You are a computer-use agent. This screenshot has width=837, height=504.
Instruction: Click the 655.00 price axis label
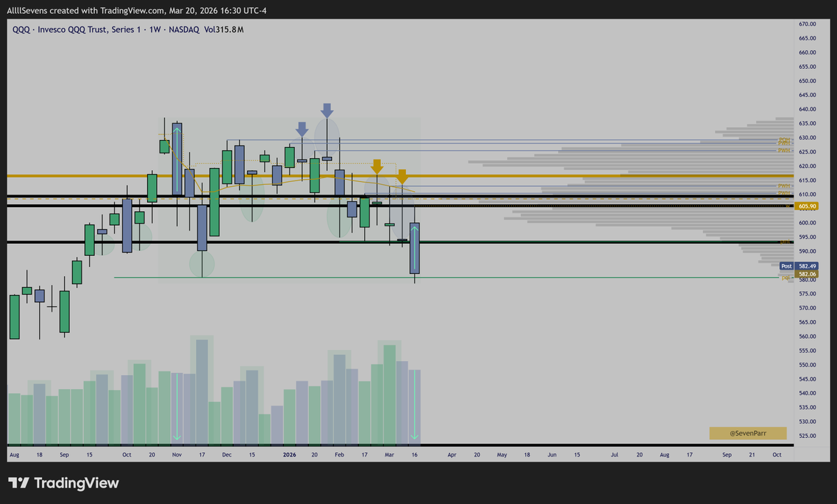click(808, 67)
